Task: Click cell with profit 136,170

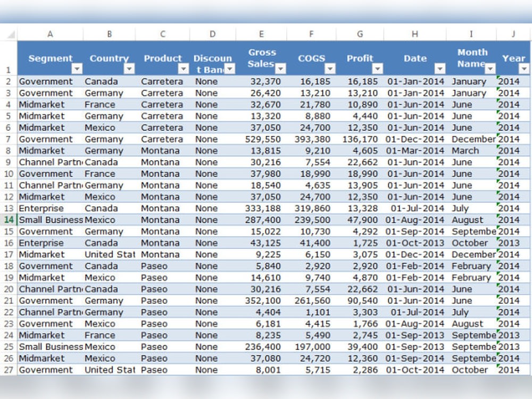Action: pos(360,139)
